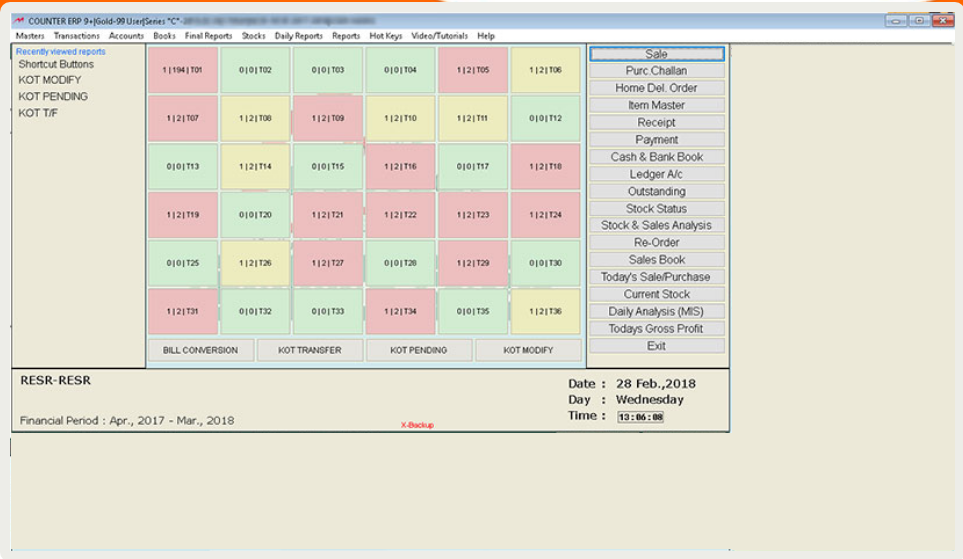The height and width of the screenshot is (559, 963).
Task: Click the Payment button
Action: click(657, 139)
